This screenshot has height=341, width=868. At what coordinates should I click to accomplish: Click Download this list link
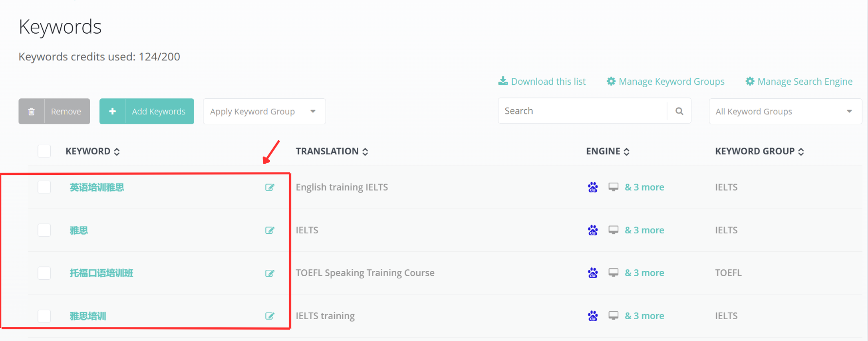point(542,81)
